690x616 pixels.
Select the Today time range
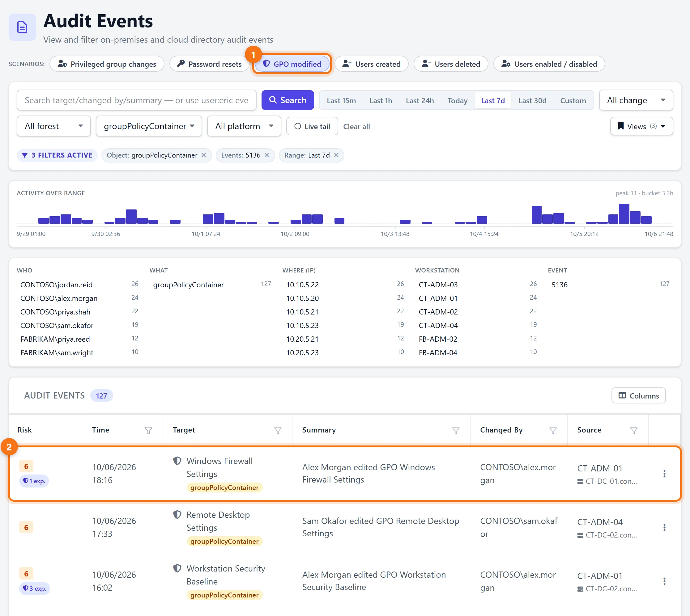pyautogui.click(x=457, y=100)
